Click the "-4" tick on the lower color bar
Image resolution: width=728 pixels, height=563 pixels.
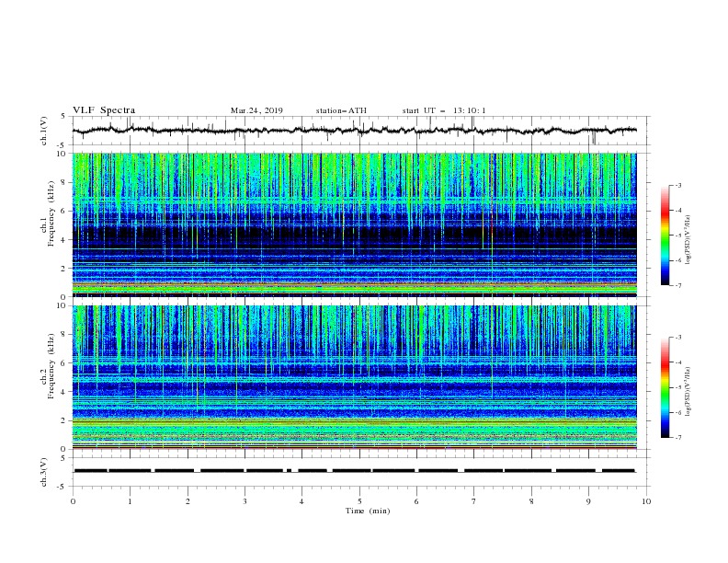tap(677, 362)
